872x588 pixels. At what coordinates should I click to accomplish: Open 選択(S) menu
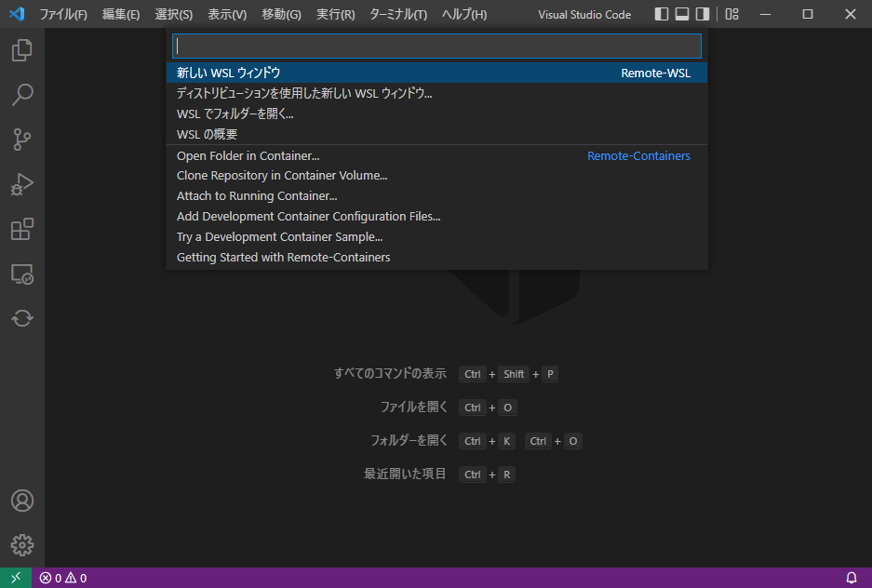pos(174,15)
